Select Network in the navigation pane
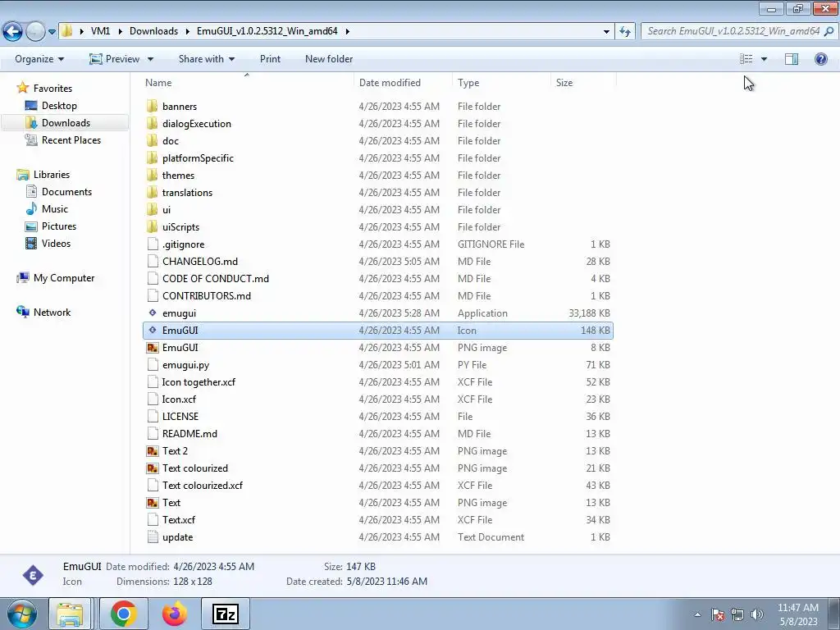Screen dimensions: 840x630 [x=52, y=313]
